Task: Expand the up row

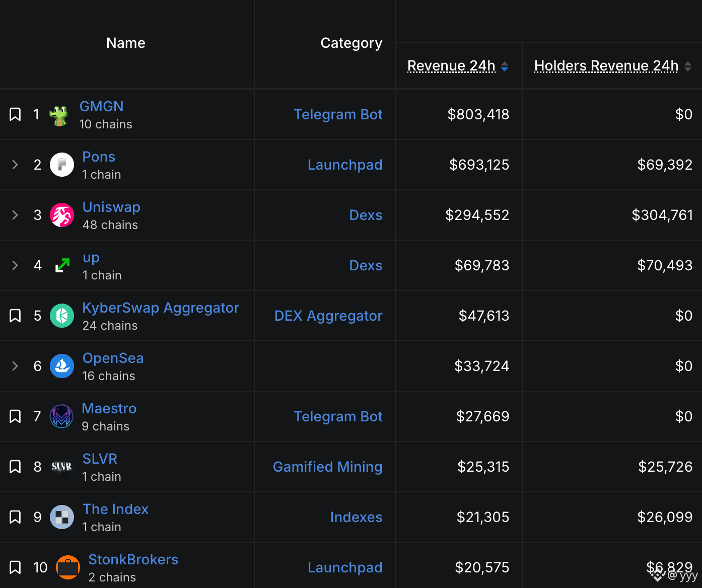Action: (x=15, y=265)
